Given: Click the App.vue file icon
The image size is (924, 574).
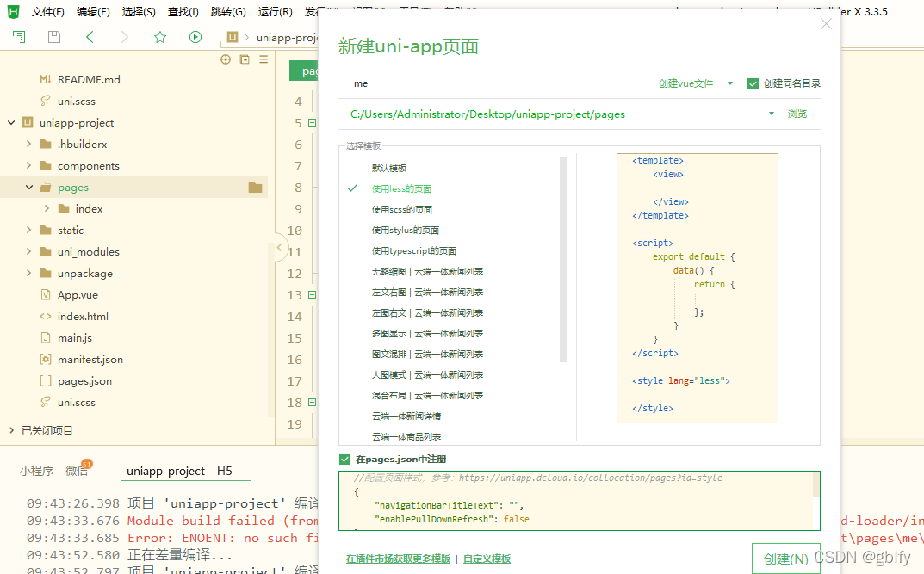Looking at the screenshot, I should [x=46, y=294].
